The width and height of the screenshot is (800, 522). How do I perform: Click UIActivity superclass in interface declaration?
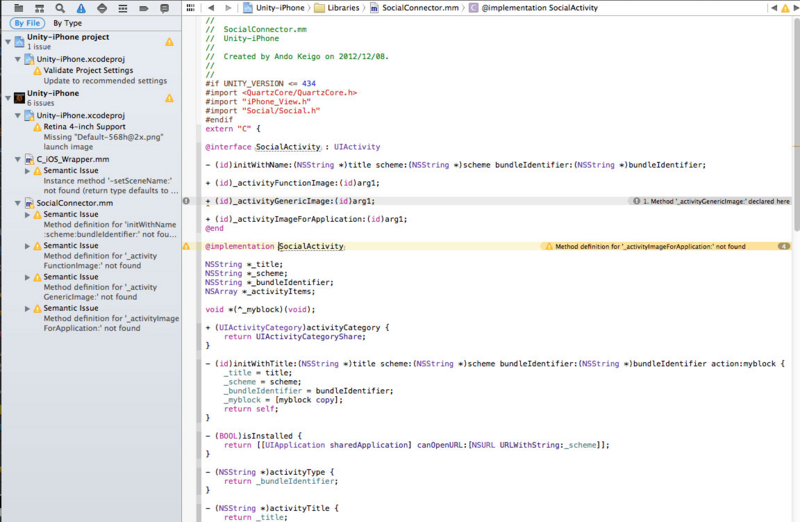tap(357, 147)
